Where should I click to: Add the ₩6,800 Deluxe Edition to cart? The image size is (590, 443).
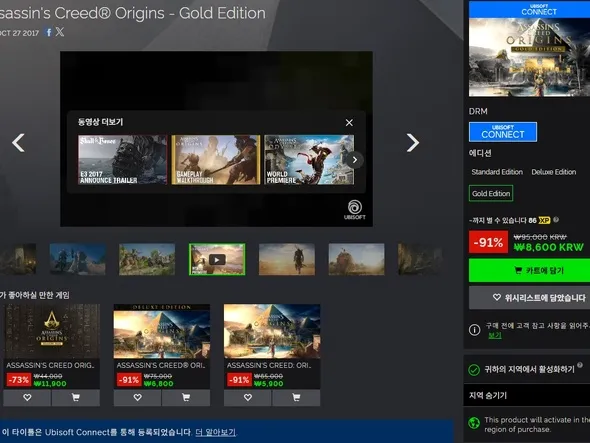[x=186, y=397]
